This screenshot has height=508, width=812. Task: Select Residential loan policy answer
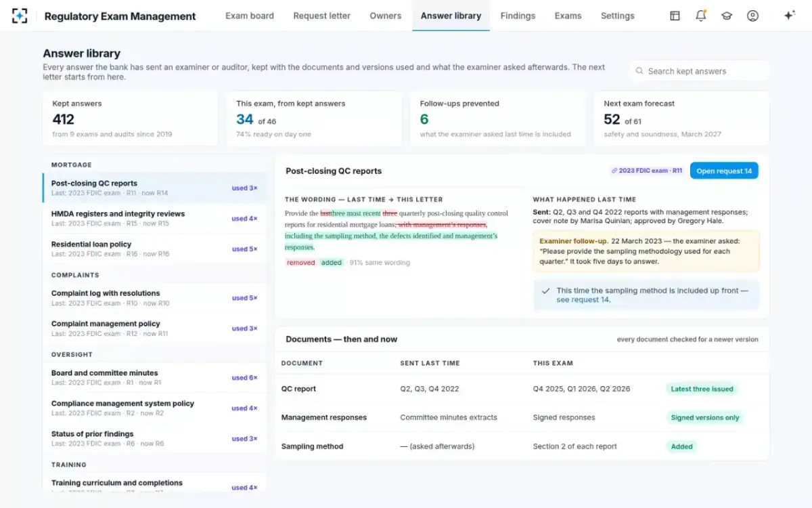coord(154,249)
